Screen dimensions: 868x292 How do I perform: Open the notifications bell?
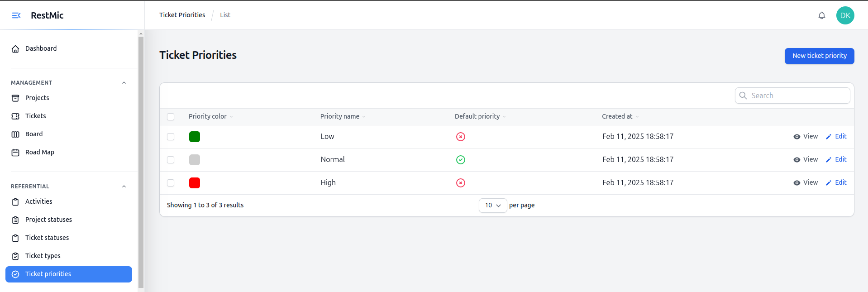click(x=821, y=15)
